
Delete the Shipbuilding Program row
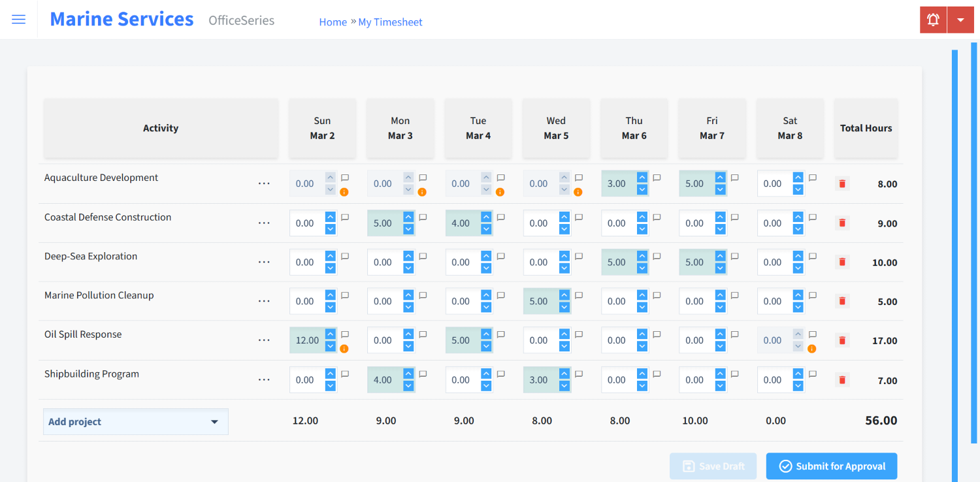point(842,380)
